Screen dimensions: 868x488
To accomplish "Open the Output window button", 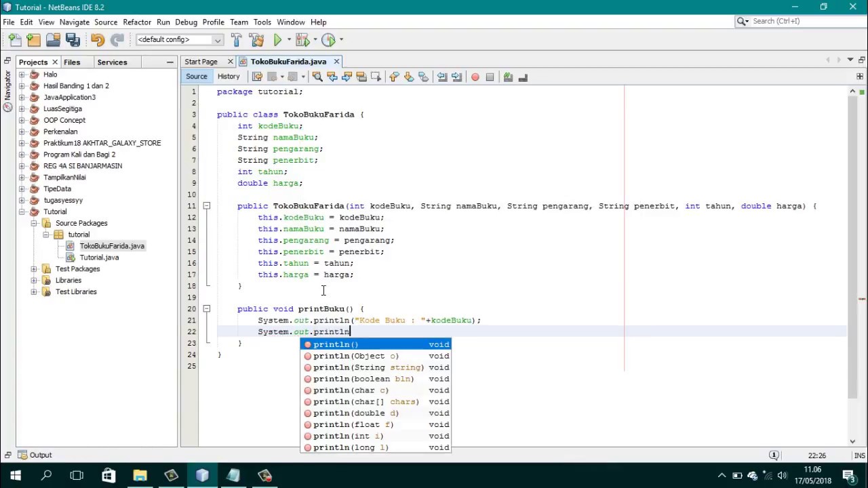I will pyautogui.click(x=35, y=455).
